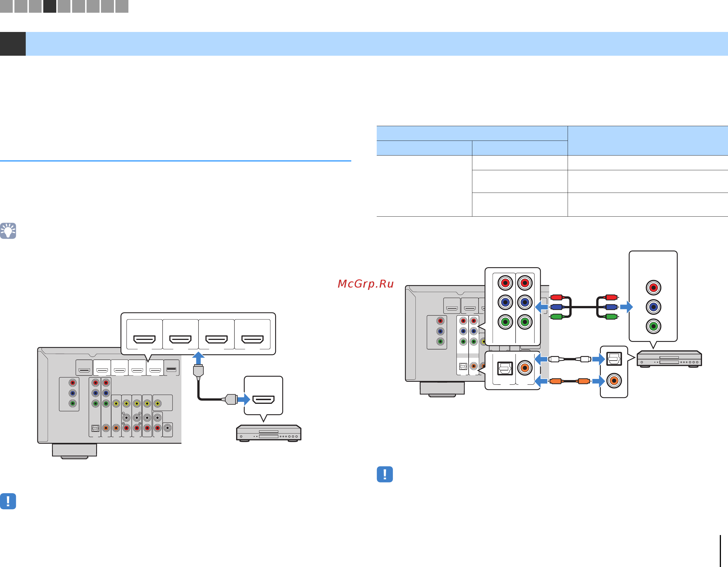The height and width of the screenshot is (567, 728).
Task: Click the exclamation notice icon below the HDMI diagram
Action: pyautogui.click(x=8, y=501)
